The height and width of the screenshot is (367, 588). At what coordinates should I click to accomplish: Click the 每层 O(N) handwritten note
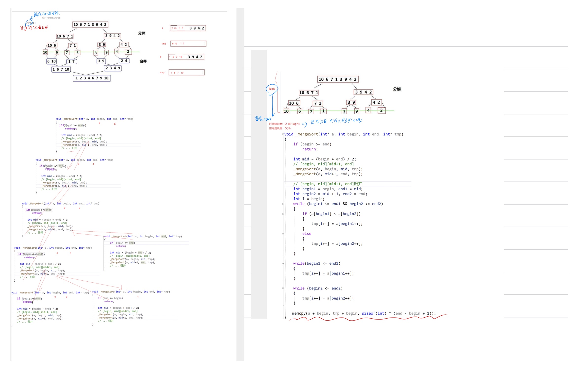pyautogui.click(x=263, y=119)
